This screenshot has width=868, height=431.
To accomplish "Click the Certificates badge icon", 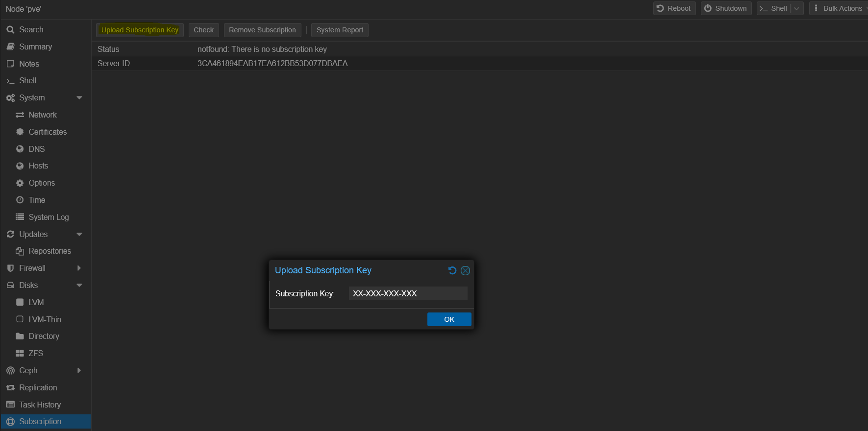I will [20, 132].
